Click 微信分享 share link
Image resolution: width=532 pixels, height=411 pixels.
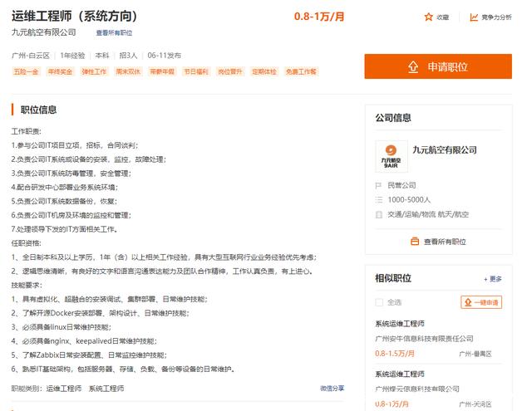click(x=332, y=389)
